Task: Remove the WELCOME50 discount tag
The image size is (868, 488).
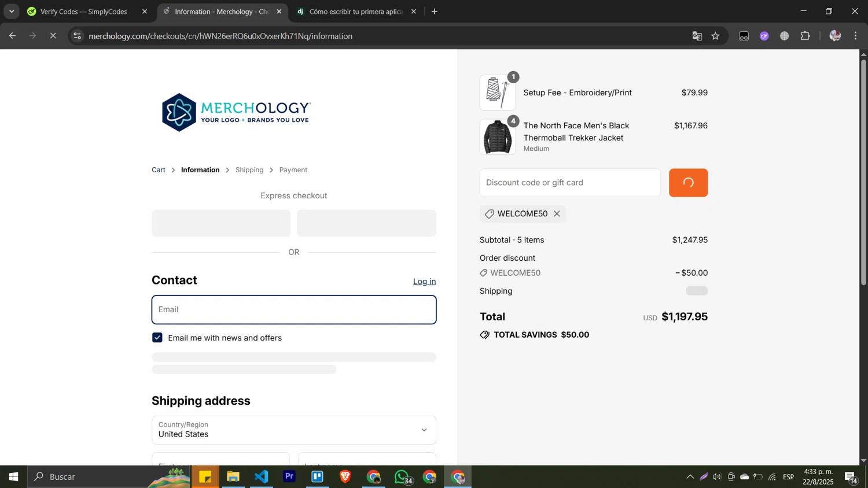Action: point(557,214)
